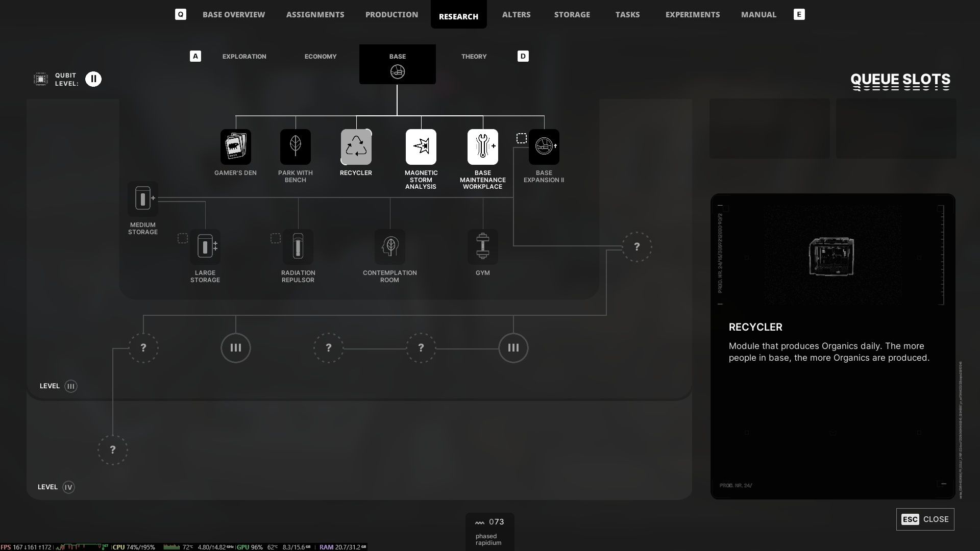This screenshot has width=980, height=551.
Task: Open the Alters tab
Action: [x=516, y=14]
